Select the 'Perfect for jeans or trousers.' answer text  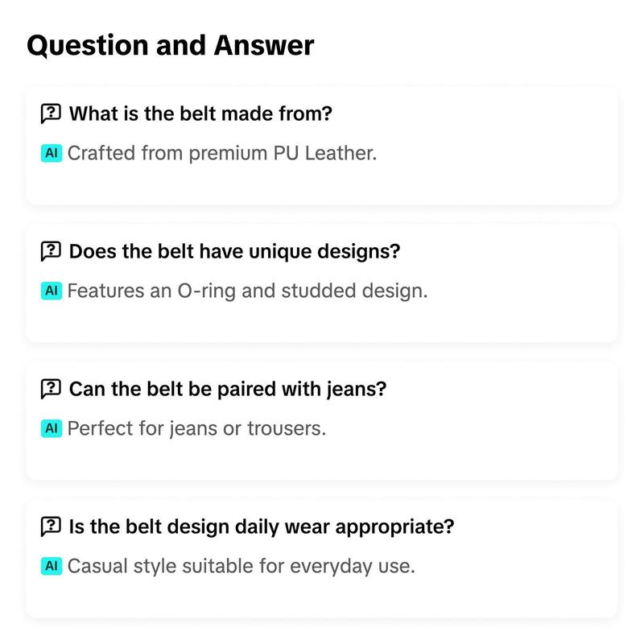pos(196,429)
